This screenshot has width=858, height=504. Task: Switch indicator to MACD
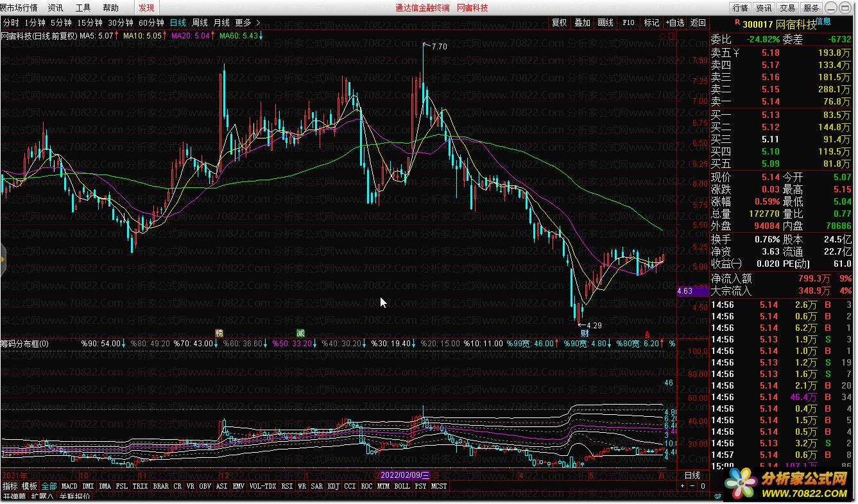[x=69, y=486]
